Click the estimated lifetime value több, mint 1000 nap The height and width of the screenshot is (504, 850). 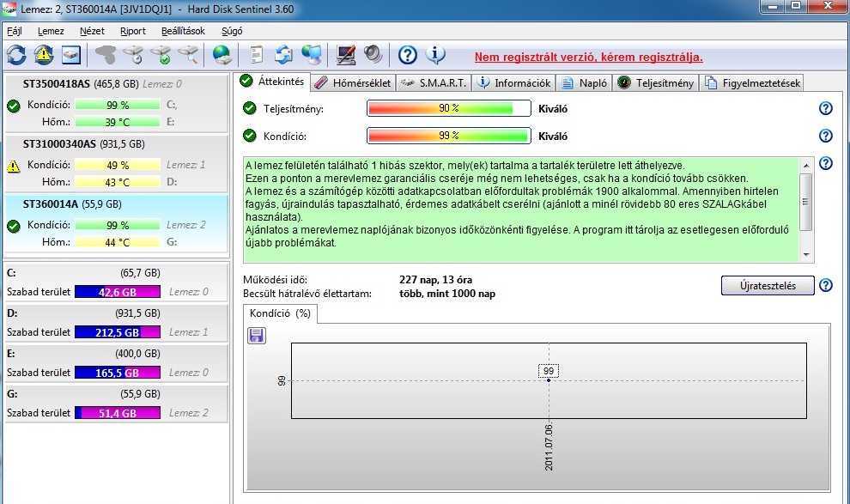pos(447,294)
